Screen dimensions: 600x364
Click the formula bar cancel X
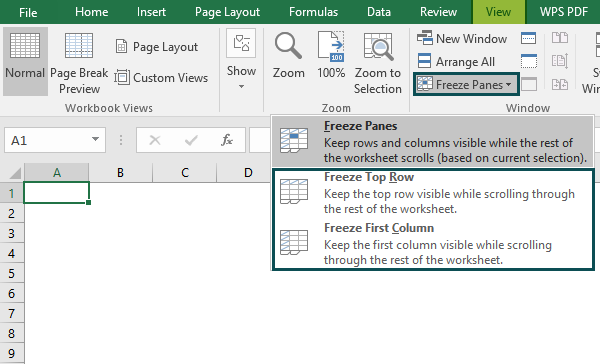[x=155, y=140]
